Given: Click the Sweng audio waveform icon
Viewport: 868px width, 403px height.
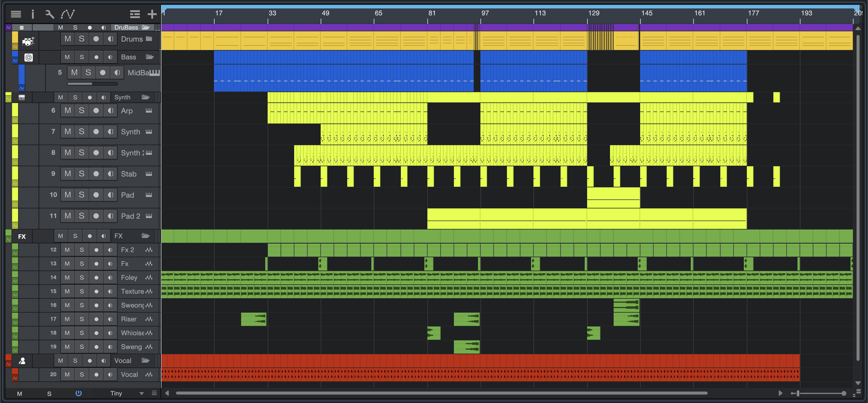Looking at the screenshot, I should (x=149, y=346).
